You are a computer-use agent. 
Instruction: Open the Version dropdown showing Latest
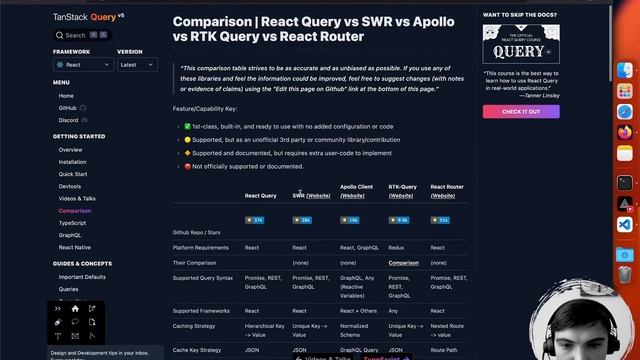point(137,64)
